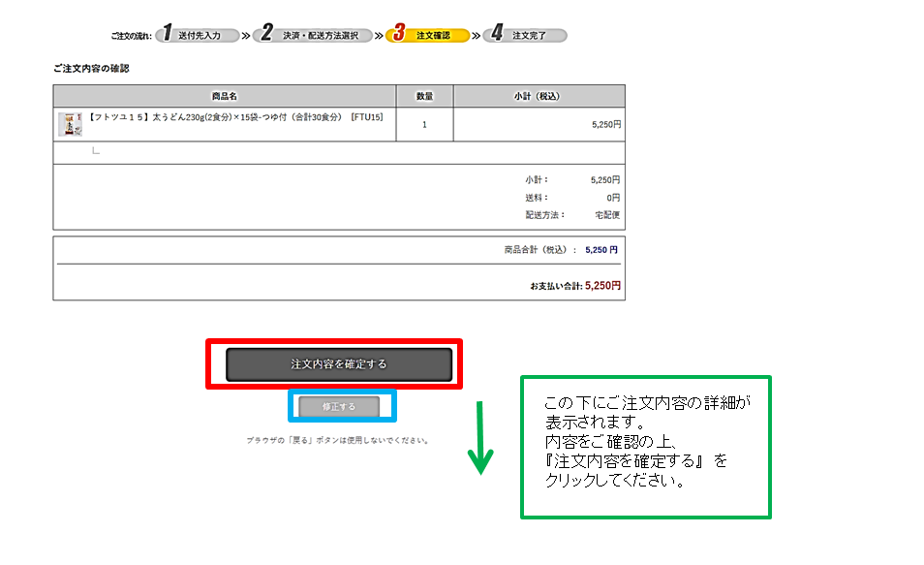Viewport: 924px width, 565px height.
Task: Click the 修正する button
Action: (339, 407)
